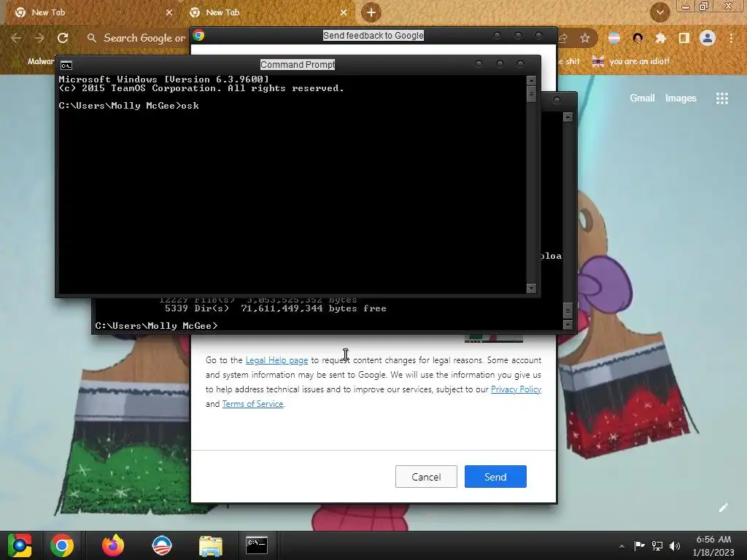Image resolution: width=747 pixels, height=560 pixels.
Task: Switch to the first New Tab
Action: point(90,12)
